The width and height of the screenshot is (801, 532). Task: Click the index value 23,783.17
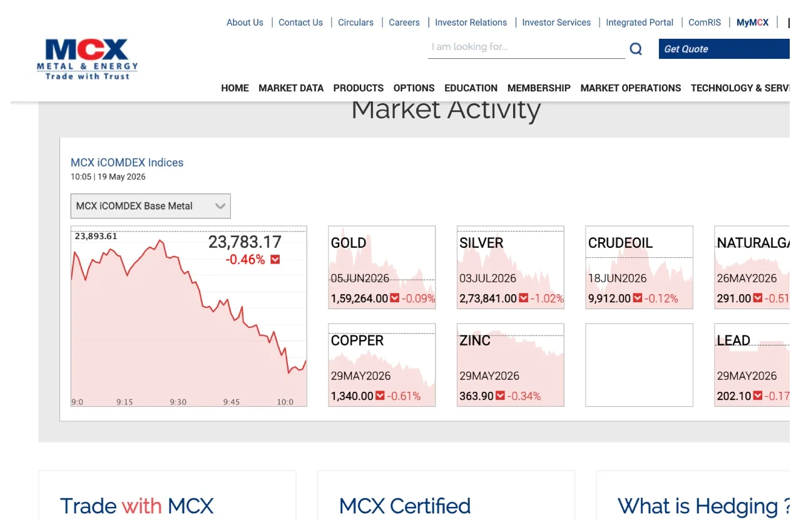(245, 242)
